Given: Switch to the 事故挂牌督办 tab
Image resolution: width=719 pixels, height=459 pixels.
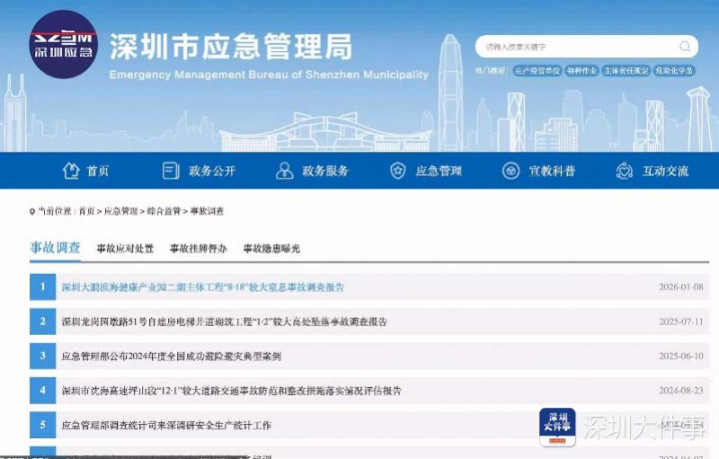Looking at the screenshot, I should tap(198, 249).
